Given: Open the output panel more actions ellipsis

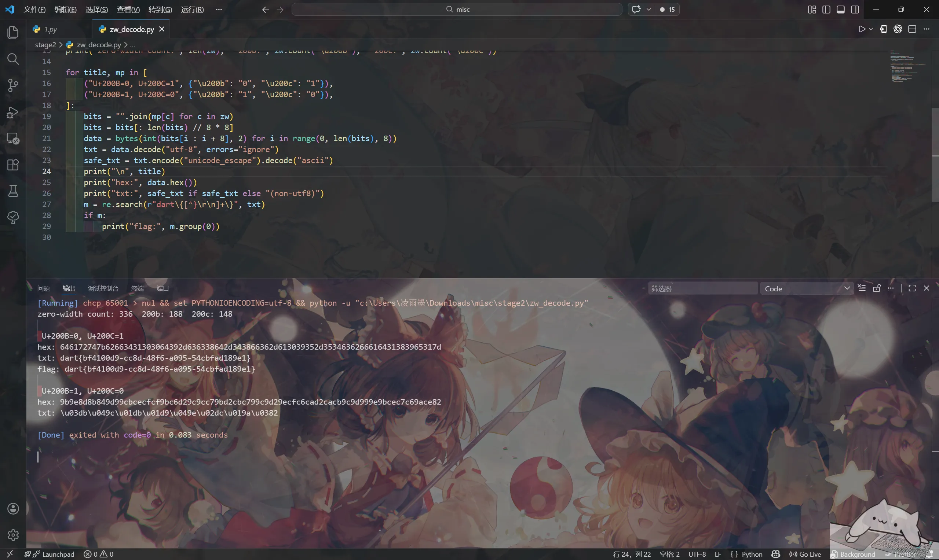Looking at the screenshot, I should [x=891, y=288].
